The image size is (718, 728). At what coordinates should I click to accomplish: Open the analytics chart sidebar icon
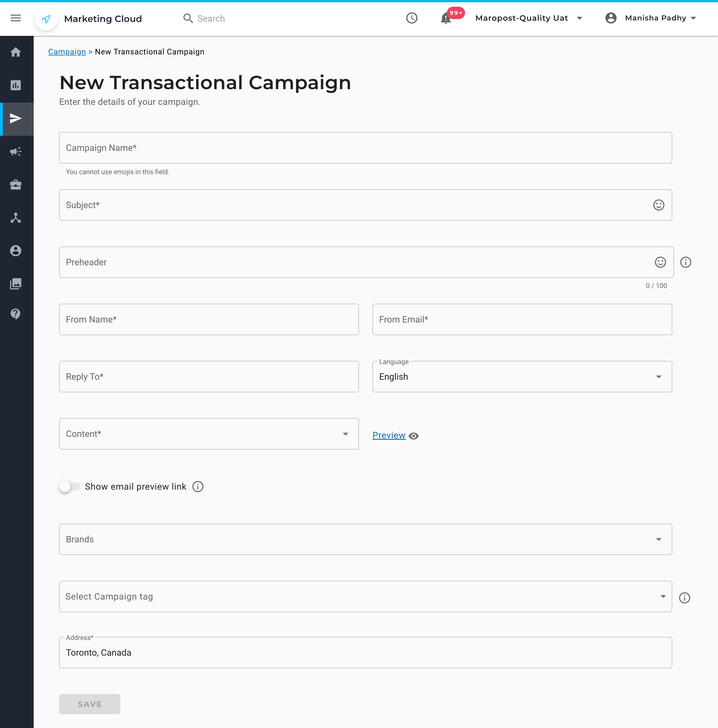click(15, 85)
